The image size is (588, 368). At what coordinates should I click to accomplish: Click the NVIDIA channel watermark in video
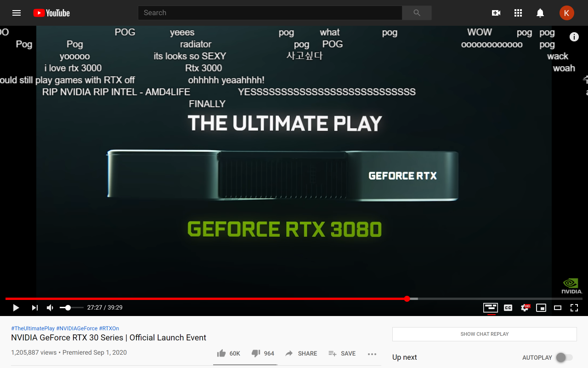pos(572,286)
